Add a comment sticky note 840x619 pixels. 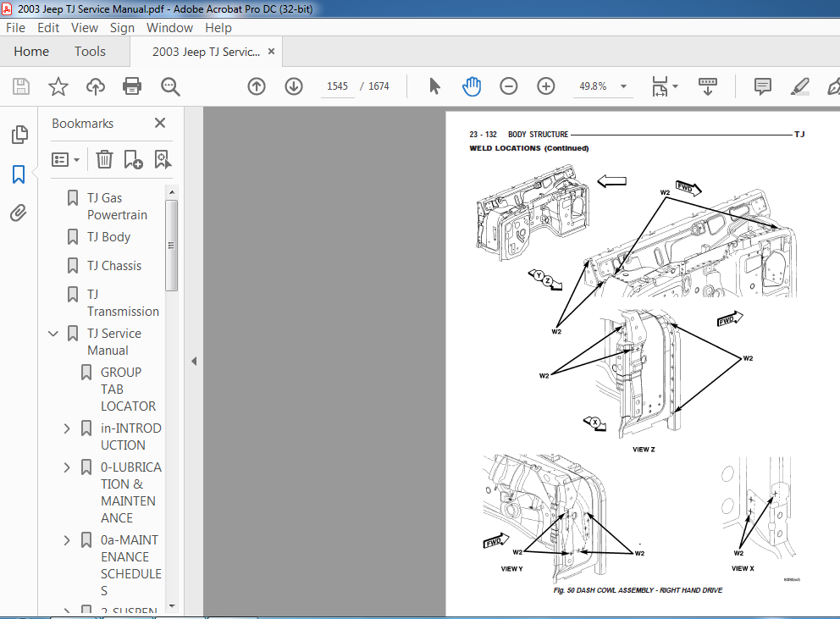762,86
